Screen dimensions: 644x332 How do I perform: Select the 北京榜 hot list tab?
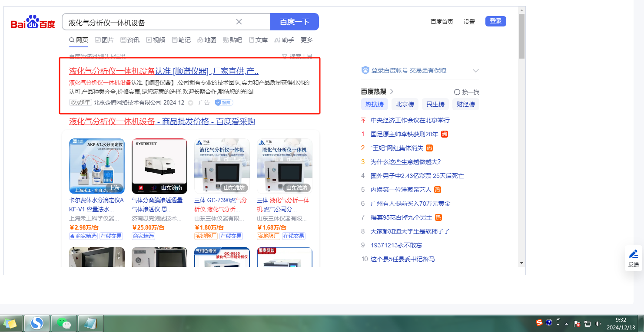coord(405,104)
